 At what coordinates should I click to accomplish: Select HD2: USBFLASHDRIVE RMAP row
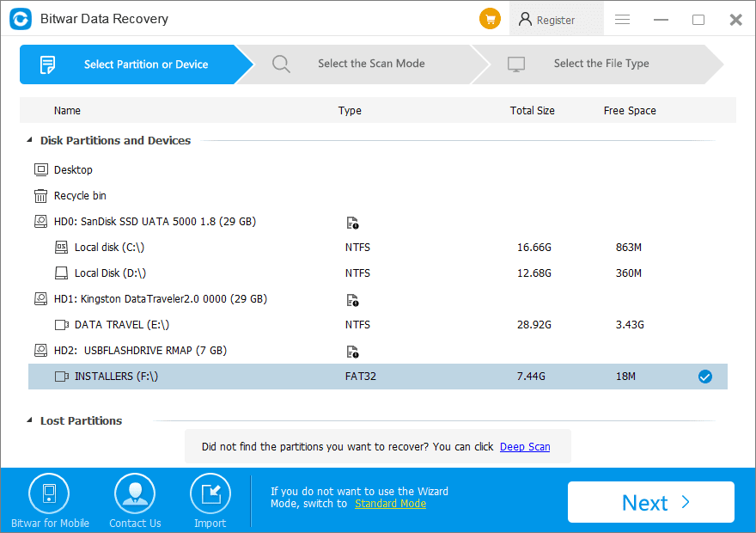(140, 351)
